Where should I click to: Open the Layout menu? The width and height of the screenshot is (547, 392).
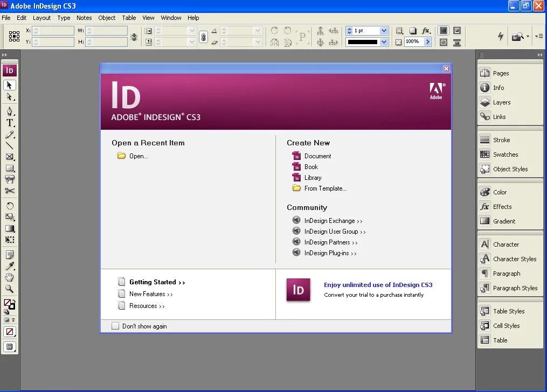tap(41, 18)
